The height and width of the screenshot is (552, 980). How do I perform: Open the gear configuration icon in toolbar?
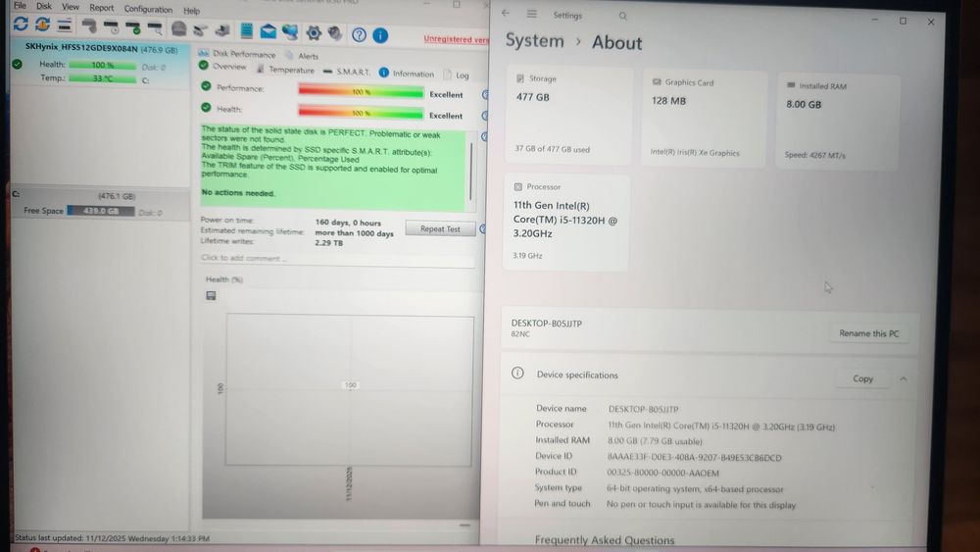coord(314,32)
